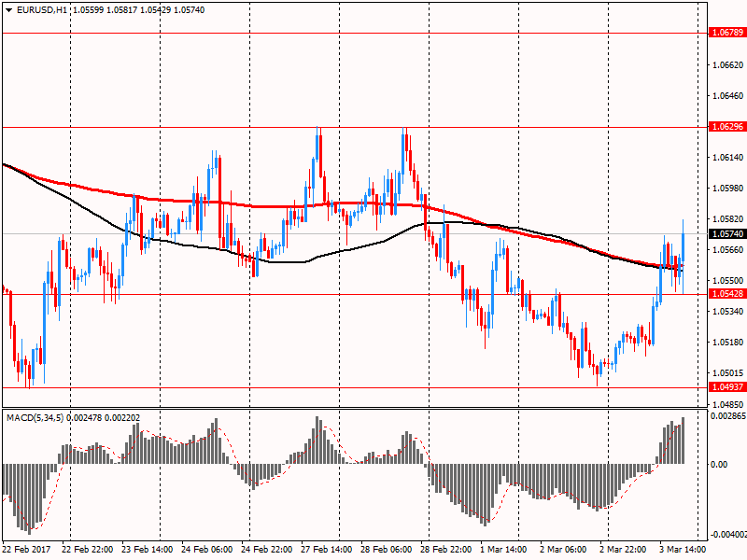Click the 1.06620 price scale value
Screen dimensions: 747x560
(728, 65)
